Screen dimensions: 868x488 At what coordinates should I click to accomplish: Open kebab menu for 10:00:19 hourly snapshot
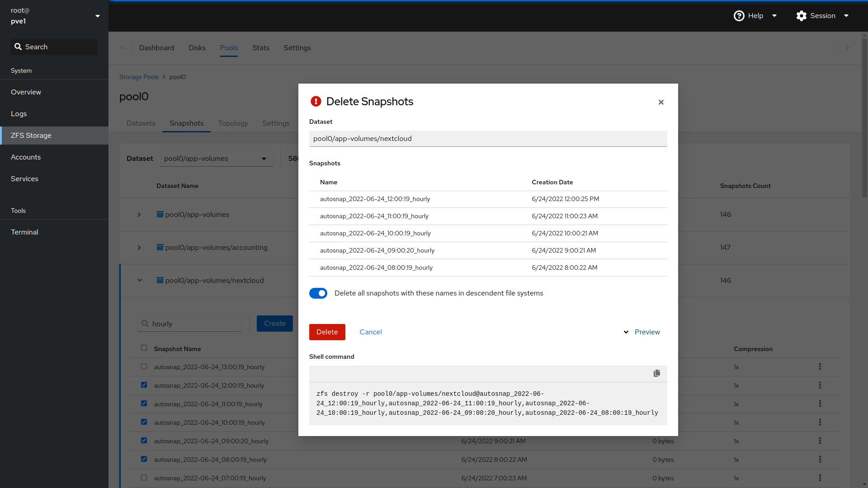[x=820, y=422]
